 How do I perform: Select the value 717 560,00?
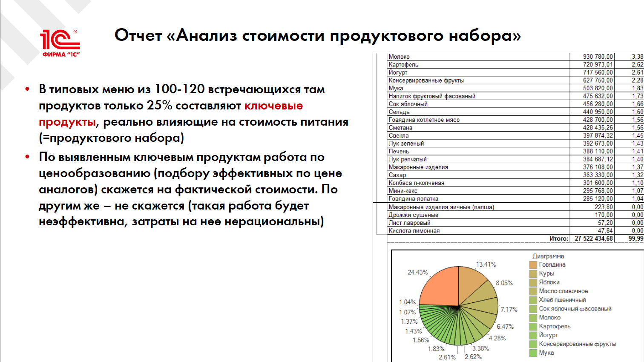(598, 72)
